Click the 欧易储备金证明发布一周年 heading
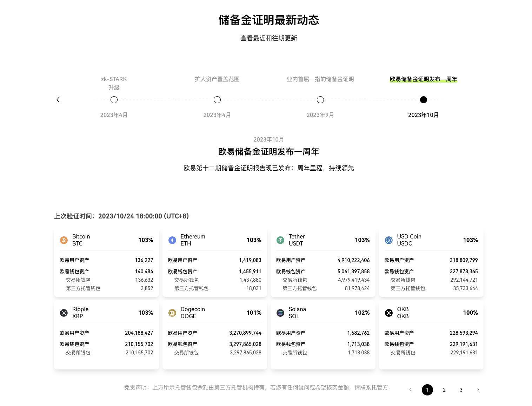Image resolution: width=532 pixels, height=406 pixels. pyautogui.click(x=269, y=152)
